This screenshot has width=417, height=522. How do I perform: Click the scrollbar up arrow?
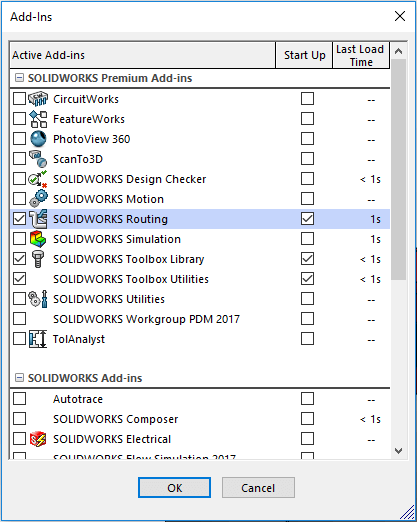(398, 51)
